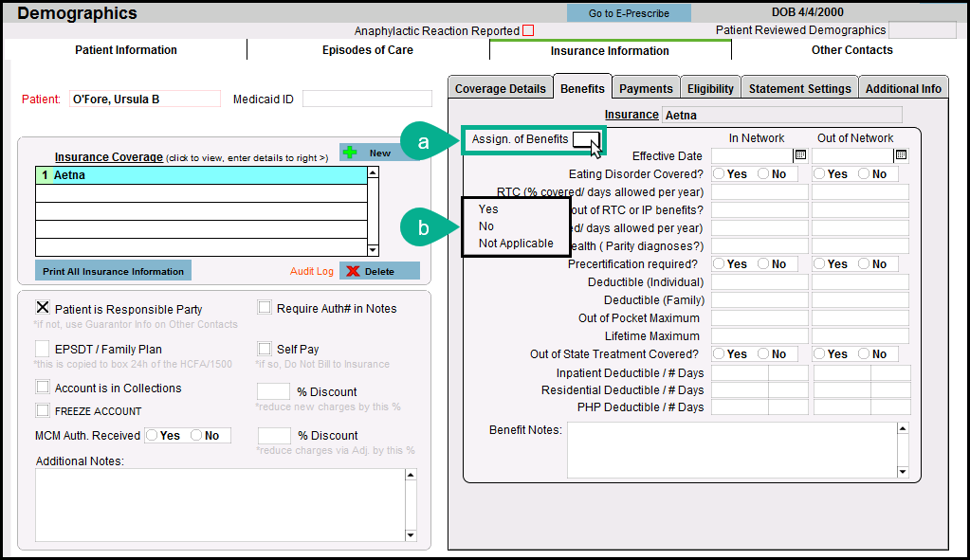Enable the Self Pay checkbox

[265, 349]
